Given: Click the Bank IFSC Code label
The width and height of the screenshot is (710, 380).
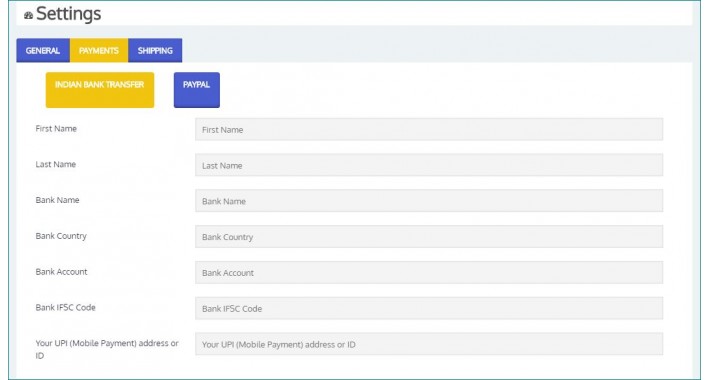Looking at the screenshot, I should click(x=66, y=308).
